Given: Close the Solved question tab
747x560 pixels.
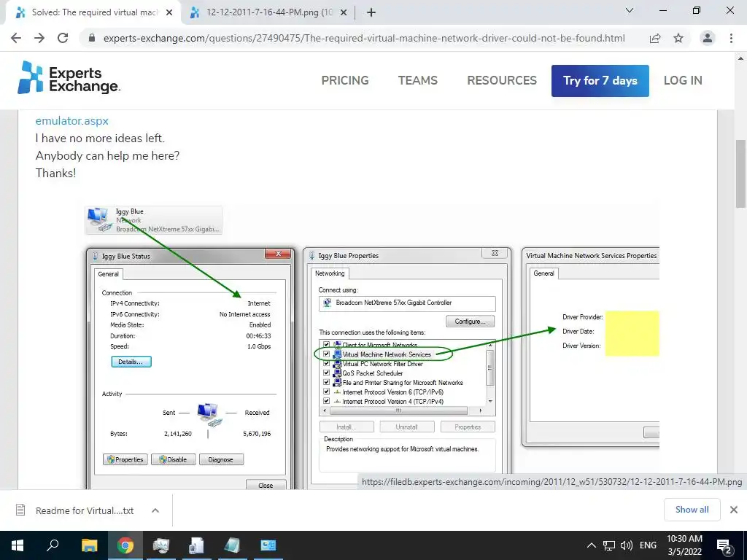Looking at the screenshot, I should [x=169, y=13].
